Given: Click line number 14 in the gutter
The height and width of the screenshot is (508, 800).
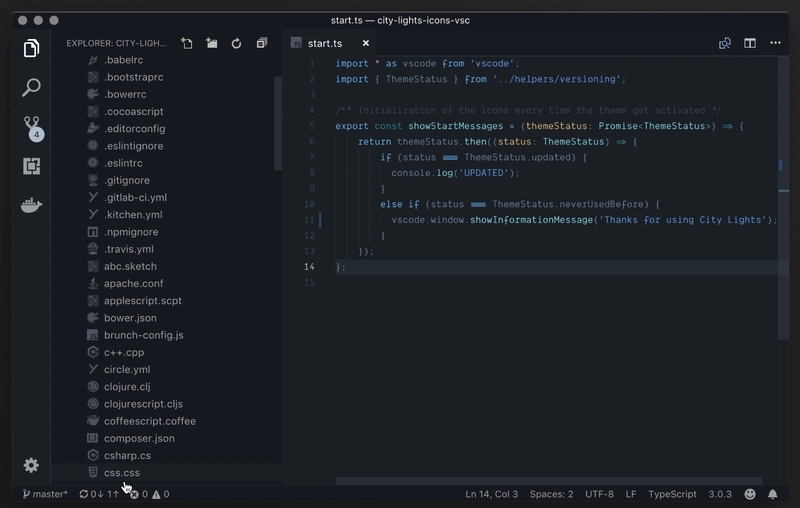Looking at the screenshot, I should pyautogui.click(x=309, y=267).
